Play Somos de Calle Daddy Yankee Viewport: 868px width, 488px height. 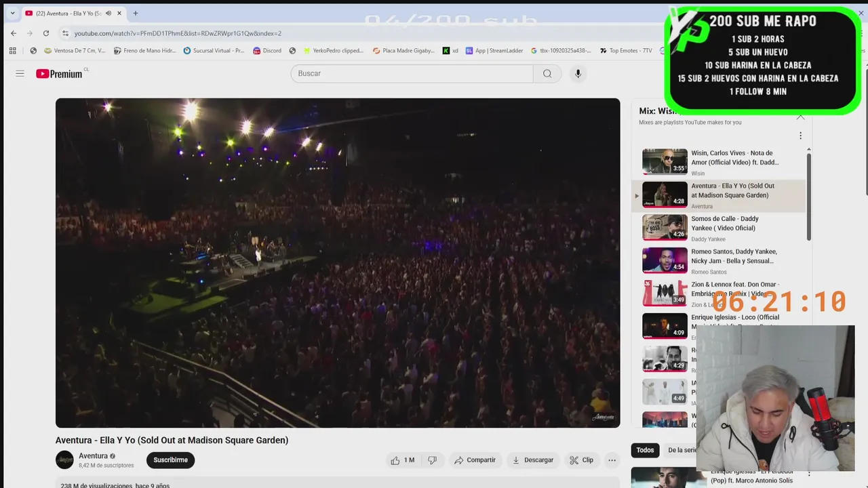pos(719,228)
